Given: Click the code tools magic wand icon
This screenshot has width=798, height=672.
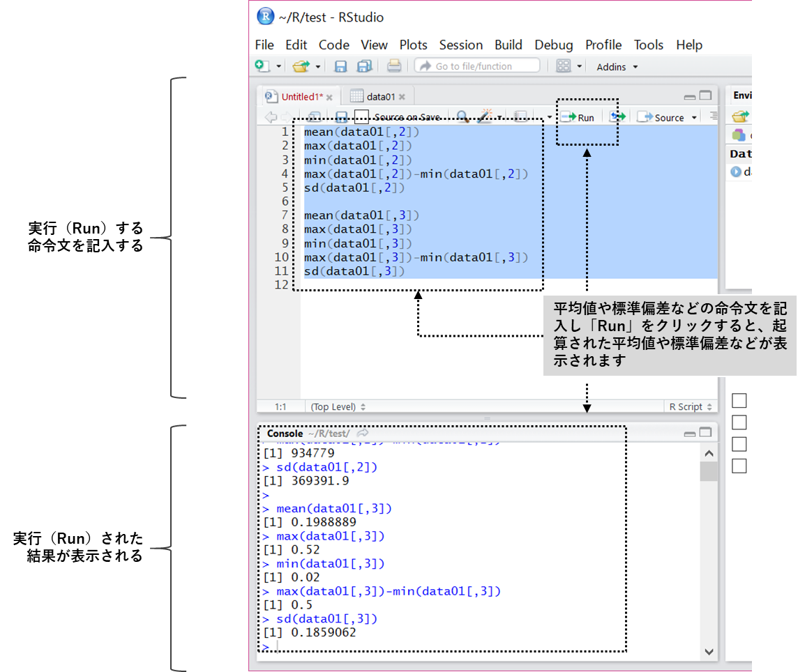Looking at the screenshot, I should pos(485,117).
